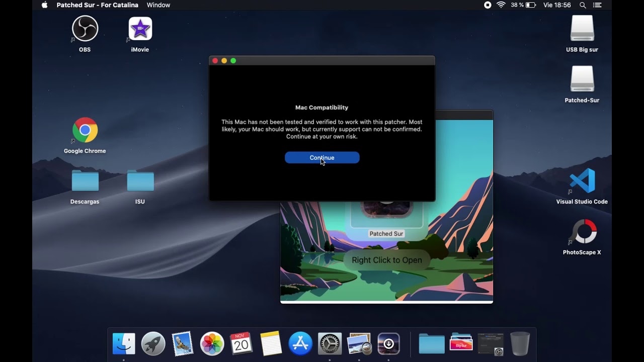Select the Patched-Sur drive icon
This screenshot has height=362, width=644.
tap(582, 79)
